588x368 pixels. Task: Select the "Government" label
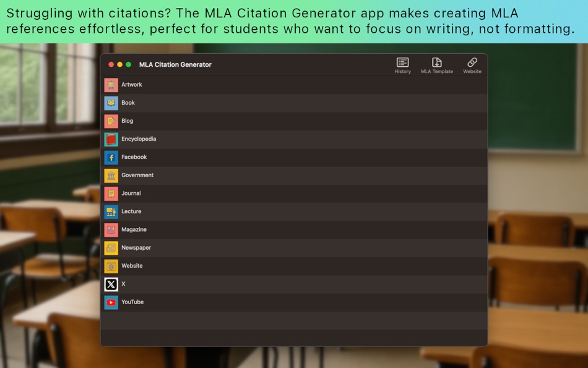click(137, 175)
